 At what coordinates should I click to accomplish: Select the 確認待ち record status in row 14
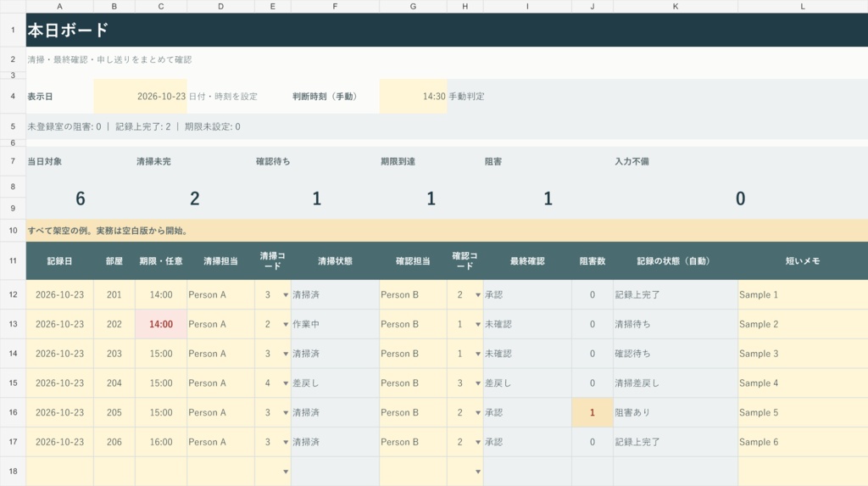676,354
